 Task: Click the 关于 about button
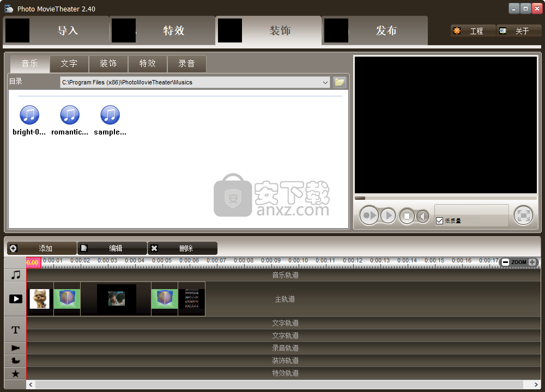[519, 31]
